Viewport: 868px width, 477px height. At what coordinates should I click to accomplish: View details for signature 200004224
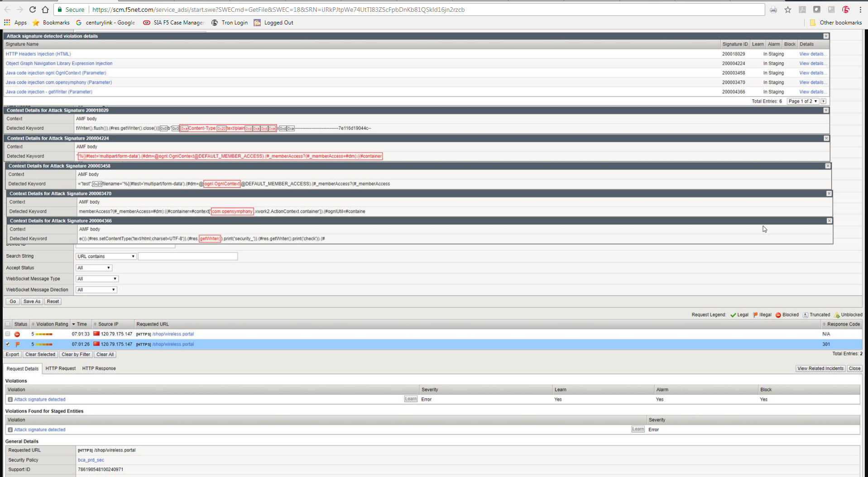point(813,63)
